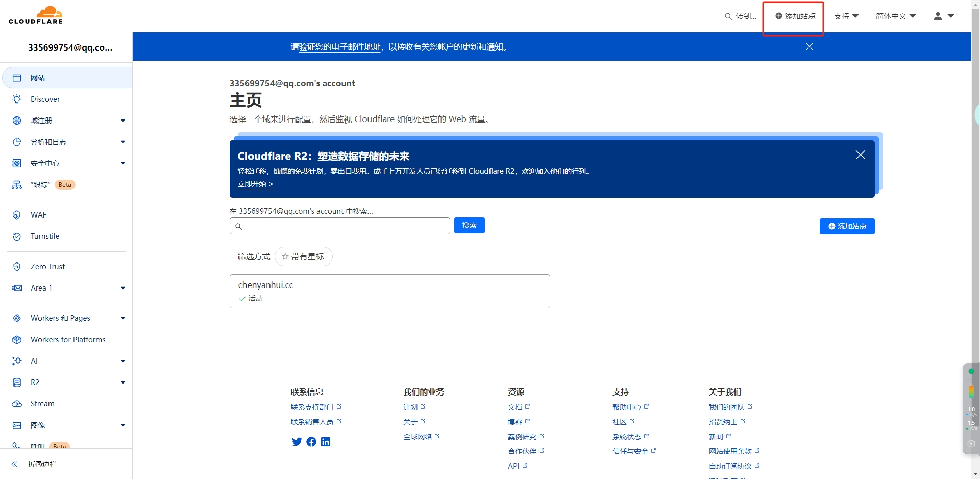The height and width of the screenshot is (479, 980).
Task: Open the 信任与安全 footer link
Action: [634, 451]
